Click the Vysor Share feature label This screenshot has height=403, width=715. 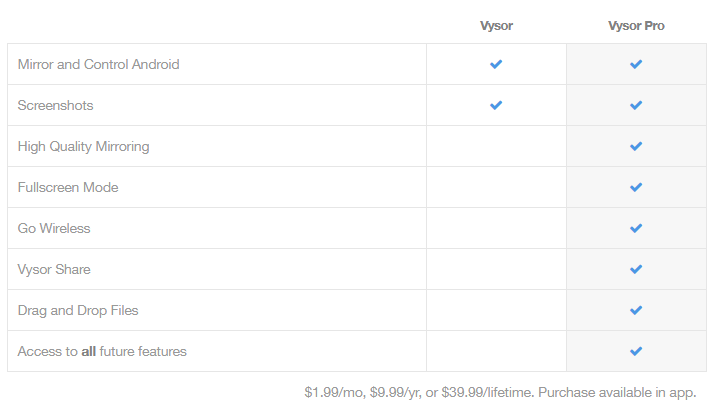pyautogui.click(x=54, y=269)
